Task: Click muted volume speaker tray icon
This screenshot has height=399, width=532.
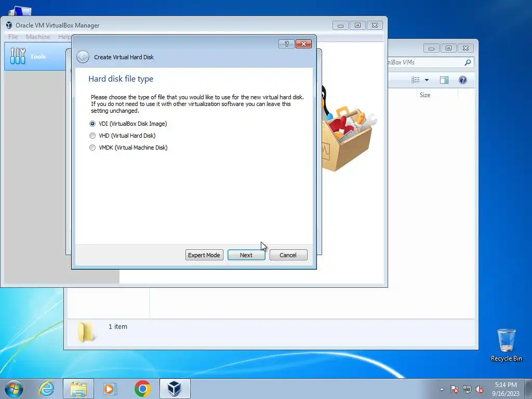Action: click(x=480, y=389)
